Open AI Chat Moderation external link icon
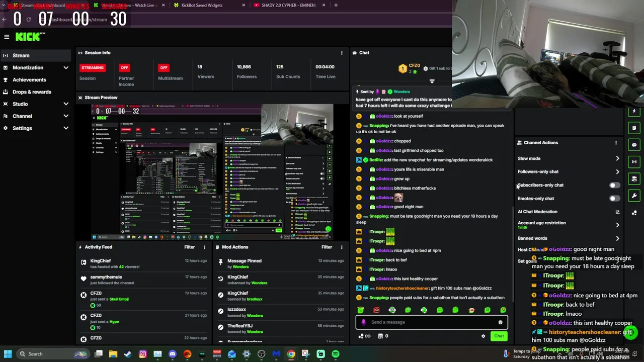Image resolution: width=644 pixels, height=362 pixels. click(617, 212)
